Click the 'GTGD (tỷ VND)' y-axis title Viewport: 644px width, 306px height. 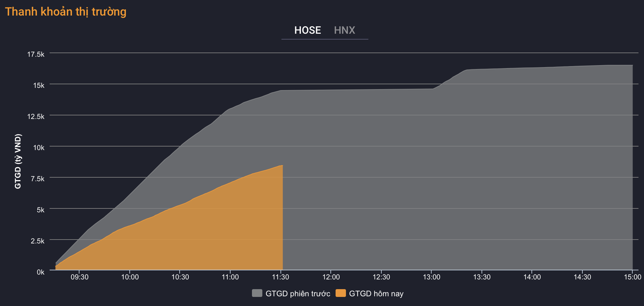(18, 161)
